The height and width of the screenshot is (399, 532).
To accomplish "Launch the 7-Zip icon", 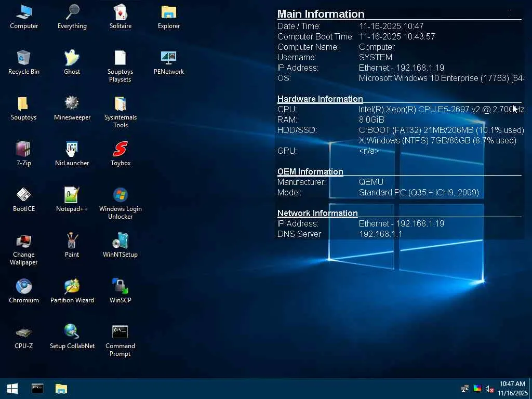I will click(24, 154).
